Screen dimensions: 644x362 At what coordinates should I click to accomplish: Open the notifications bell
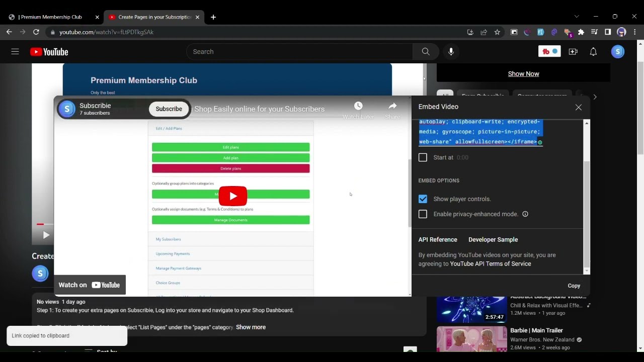tap(593, 52)
